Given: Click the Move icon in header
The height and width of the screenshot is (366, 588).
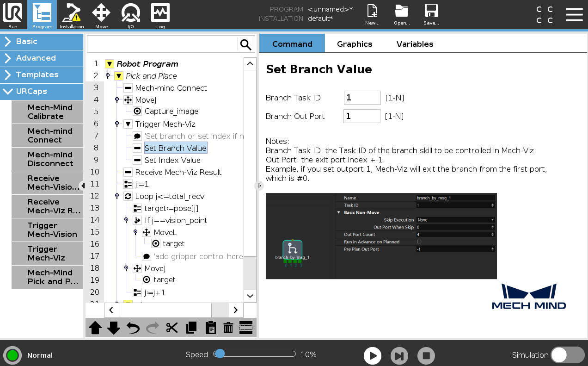Looking at the screenshot, I should (x=101, y=15).
